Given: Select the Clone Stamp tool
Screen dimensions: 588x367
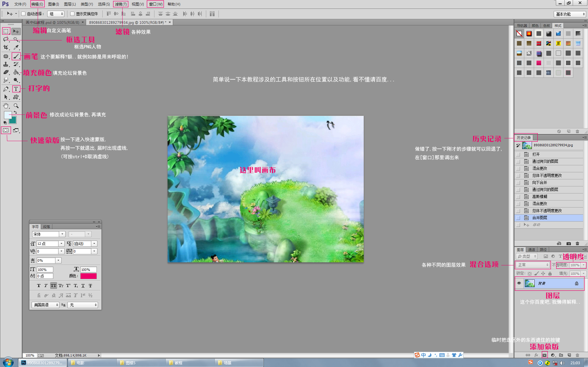Looking at the screenshot, I should coord(6,64).
